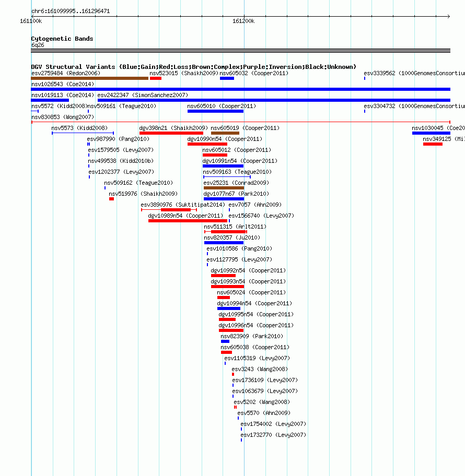The height and width of the screenshot is (476, 465).
Task: Select the nsv523015 (Shaikh2009) label
Action: 184,73
